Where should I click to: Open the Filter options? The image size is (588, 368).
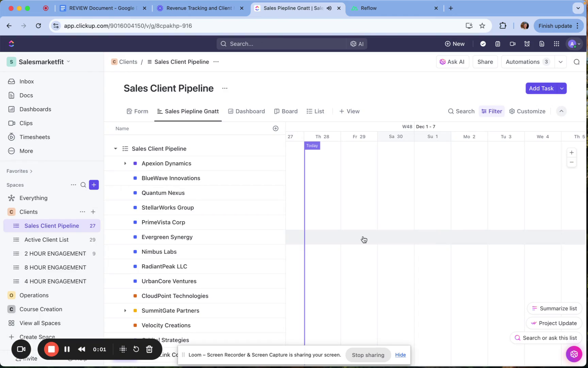(491, 111)
